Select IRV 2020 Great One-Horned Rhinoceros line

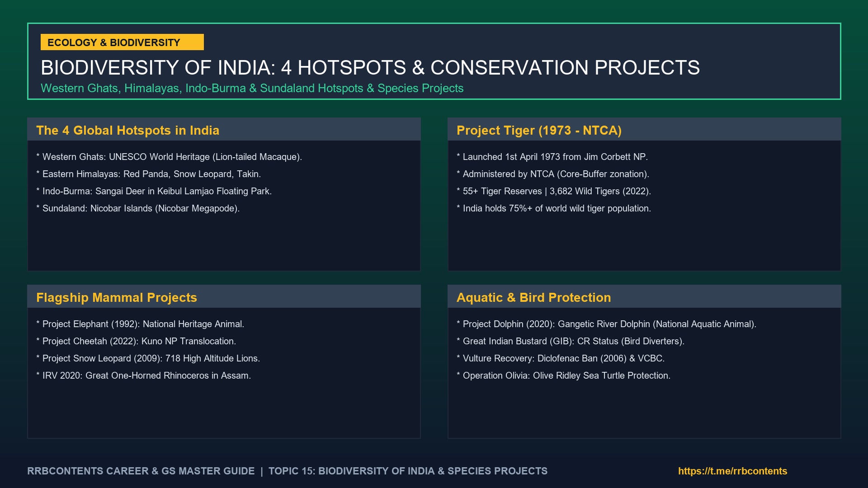click(144, 375)
